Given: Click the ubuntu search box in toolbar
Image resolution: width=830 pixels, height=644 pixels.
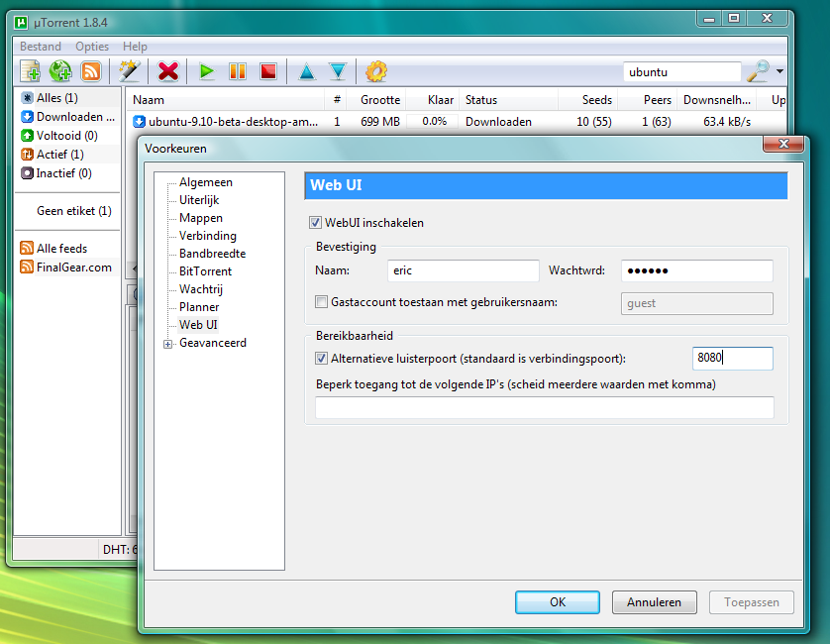Looking at the screenshot, I should [x=682, y=72].
